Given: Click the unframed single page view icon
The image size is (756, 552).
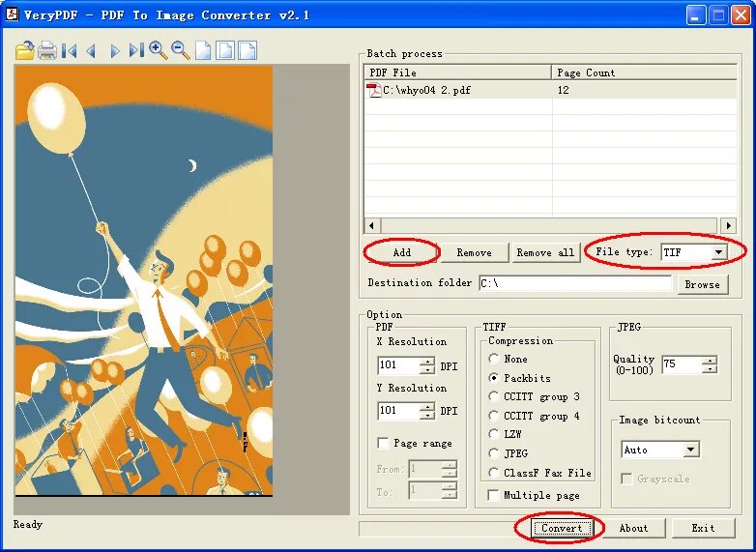Looking at the screenshot, I should coord(203,50).
